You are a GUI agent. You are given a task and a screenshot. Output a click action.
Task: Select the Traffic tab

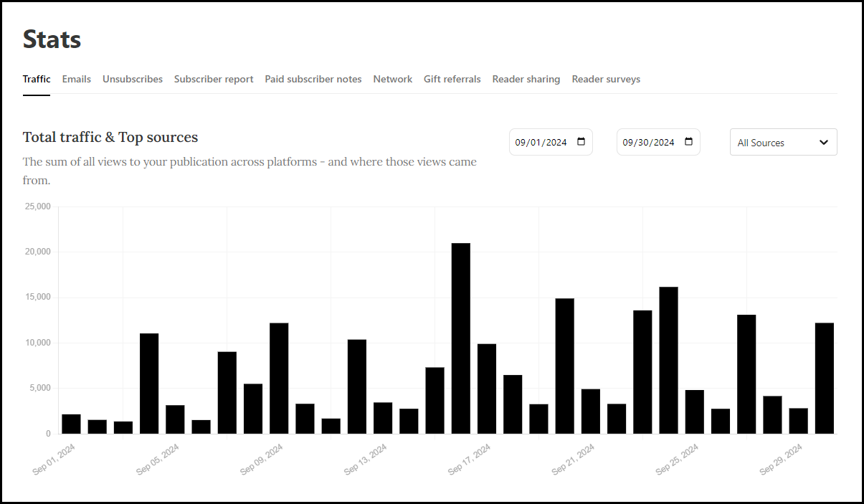37,79
